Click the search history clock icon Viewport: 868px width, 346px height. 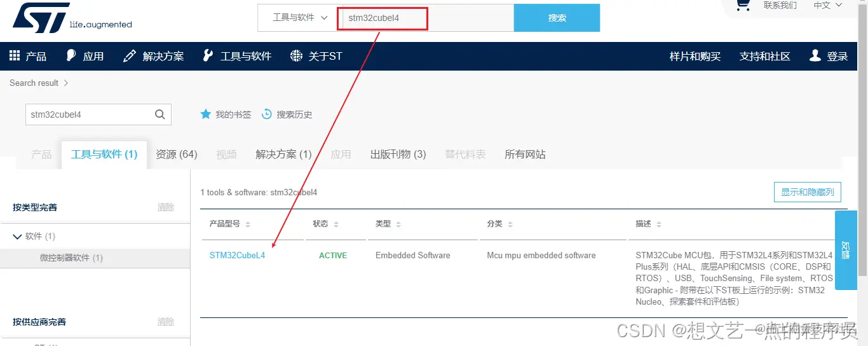click(267, 114)
